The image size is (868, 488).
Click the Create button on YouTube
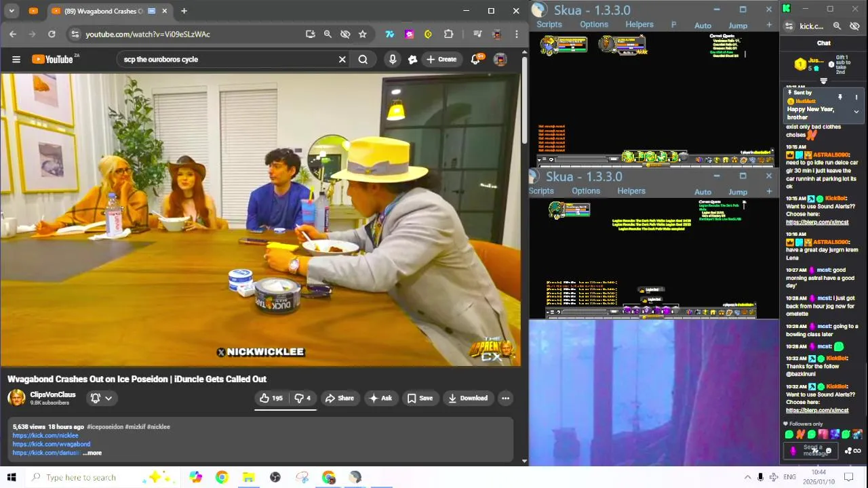point(441,60)
